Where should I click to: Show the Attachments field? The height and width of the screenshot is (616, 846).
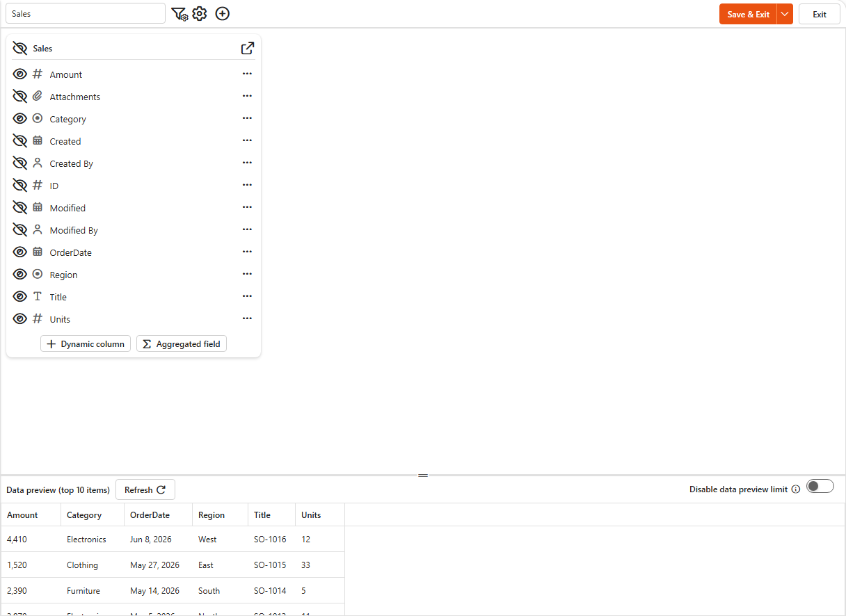pyautogui.click(x=20, y=96)
